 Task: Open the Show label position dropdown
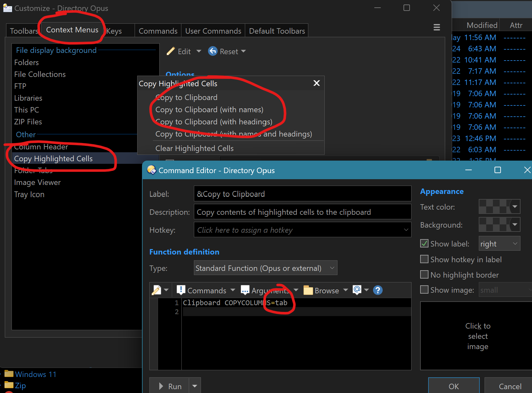point(499,244)
